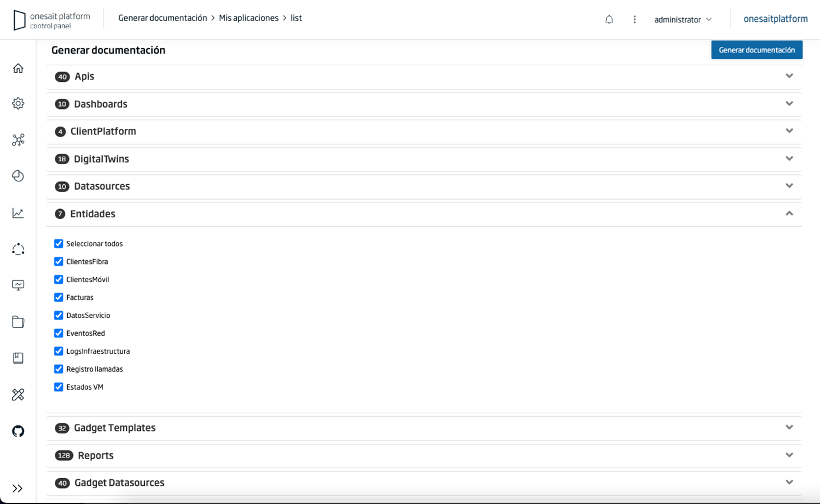The height and width of the screenshot is (504, 820).
Task: Uncheck the Facturas entity checkbox
Action: pyautogui.click(x=58, y=297)
